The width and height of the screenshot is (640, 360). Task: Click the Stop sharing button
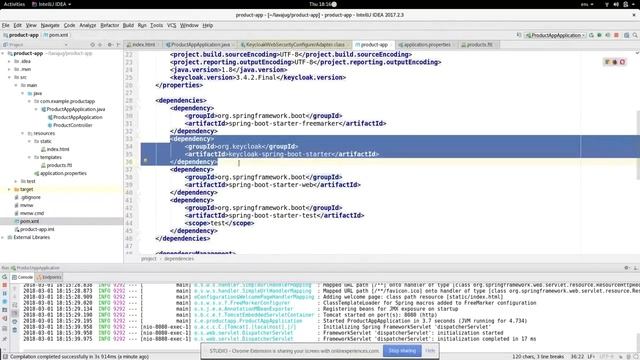pyautogui.click(x=402, y=351)
